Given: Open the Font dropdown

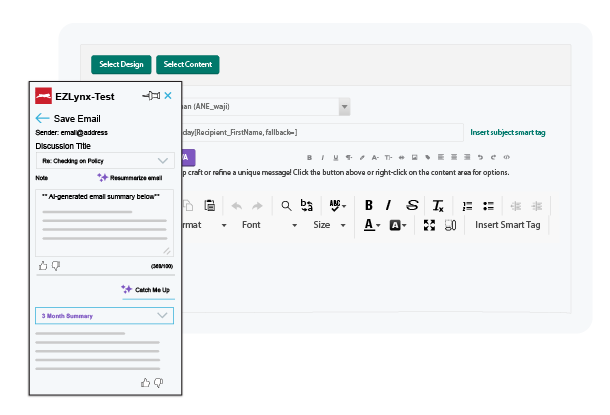Looking at the screenshot, I should point(270,225).
